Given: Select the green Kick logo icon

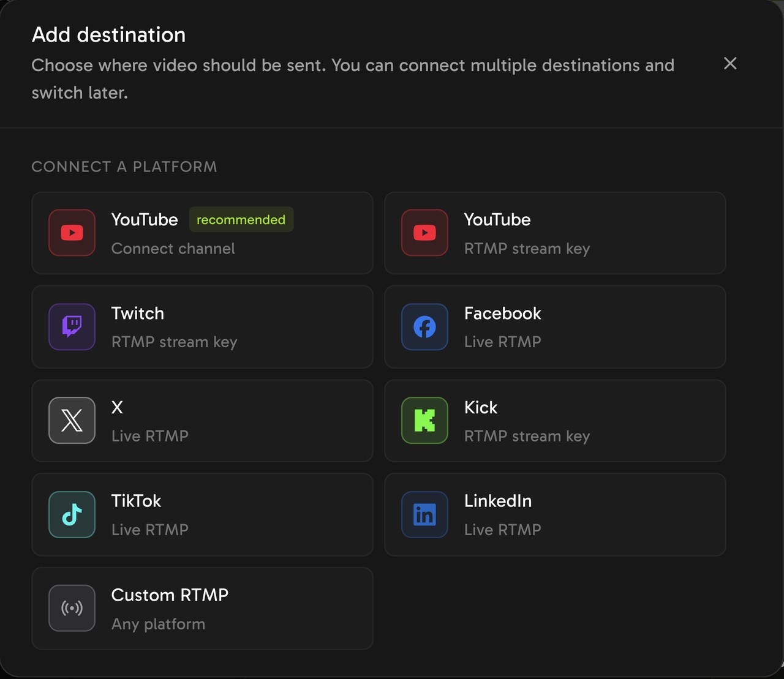Looking at the screenshot, I should (x=425, y=421).
